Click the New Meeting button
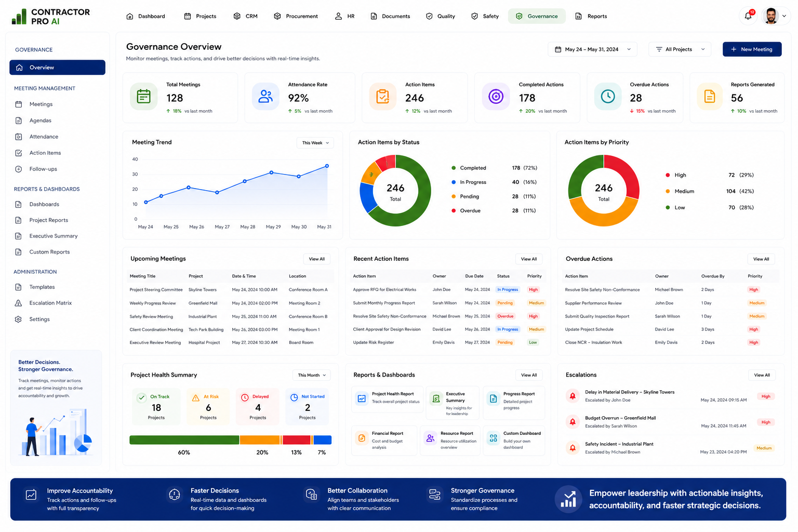The image size is (798, 532). point(752,49)
